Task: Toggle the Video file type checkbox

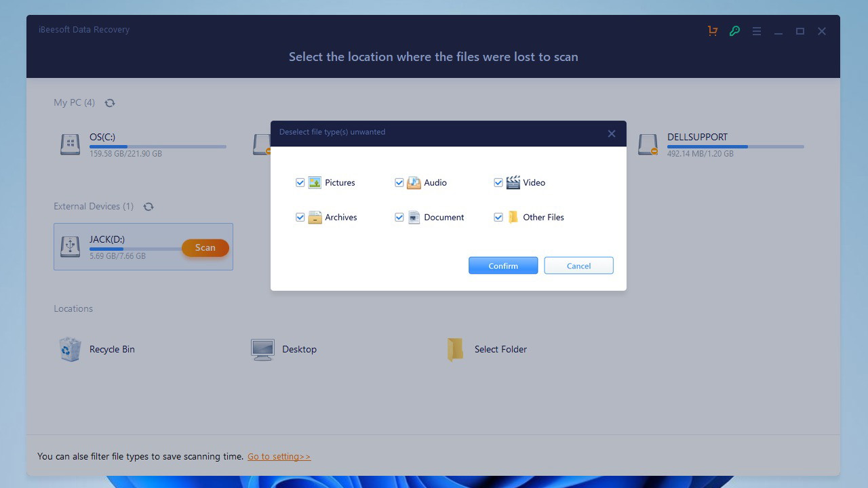Action: tap(498, 183)
